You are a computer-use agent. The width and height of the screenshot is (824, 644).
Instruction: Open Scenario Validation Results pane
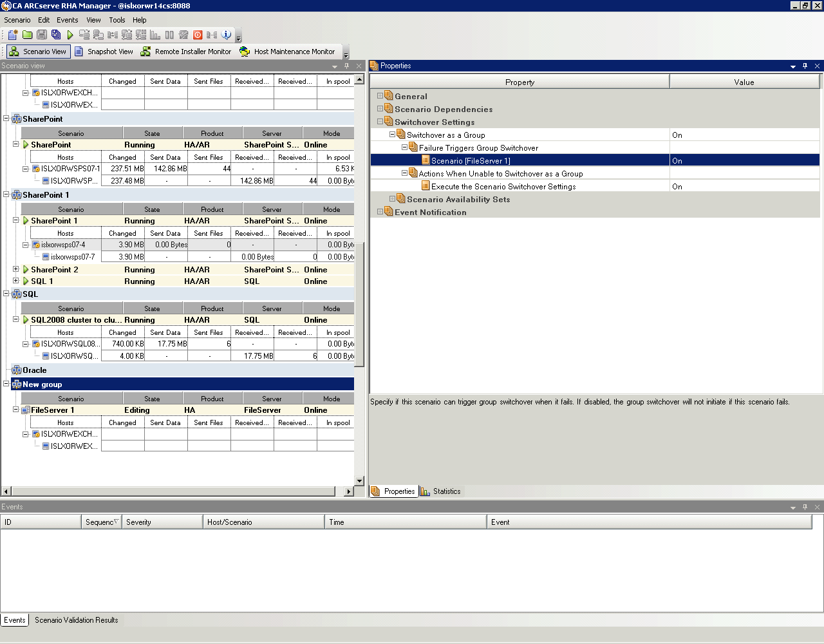pyautogui.click(x=76, y=620)
